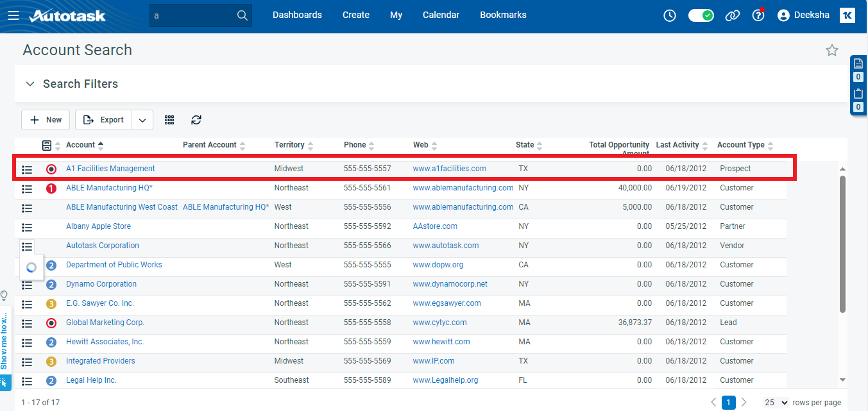Open context menu for Autotask Corporation
868x411 pixels.
27,246
